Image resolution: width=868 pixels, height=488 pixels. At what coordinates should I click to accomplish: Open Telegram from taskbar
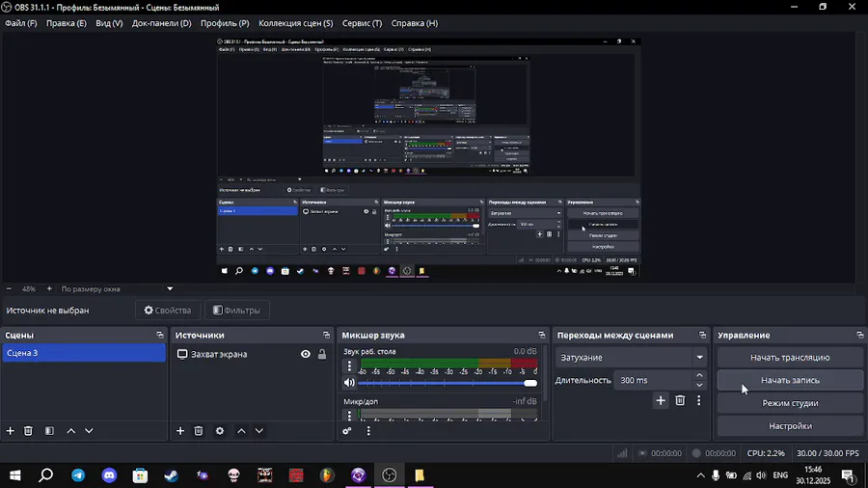coord(78,475)
